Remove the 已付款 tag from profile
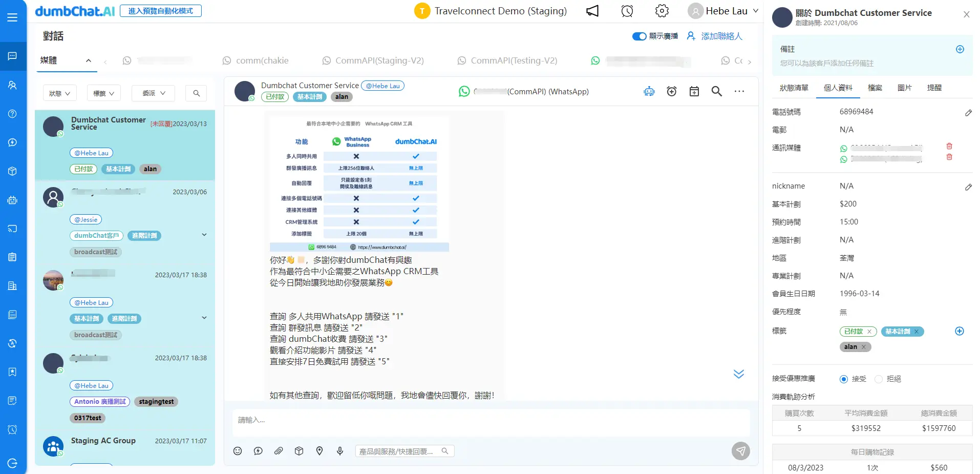This screenshot has height=474, width=980. (x=869, y=332)
